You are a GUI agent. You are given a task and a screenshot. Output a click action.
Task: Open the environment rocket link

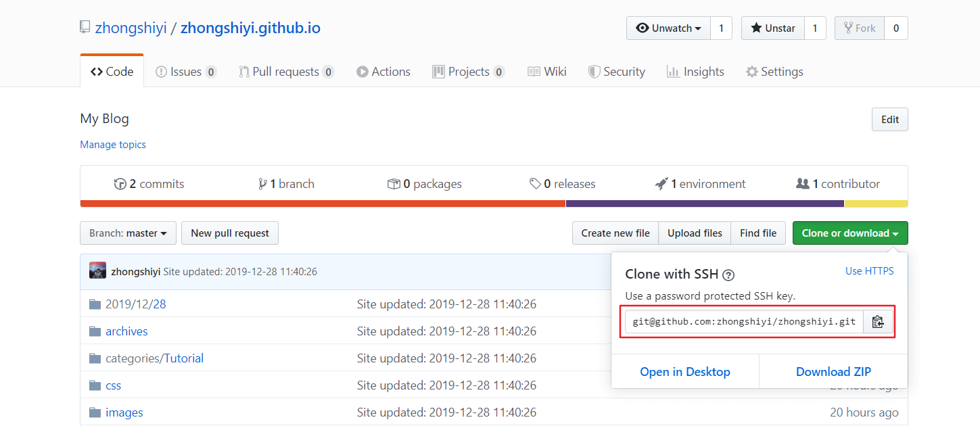pyautogui.click(x=700, y=184)
